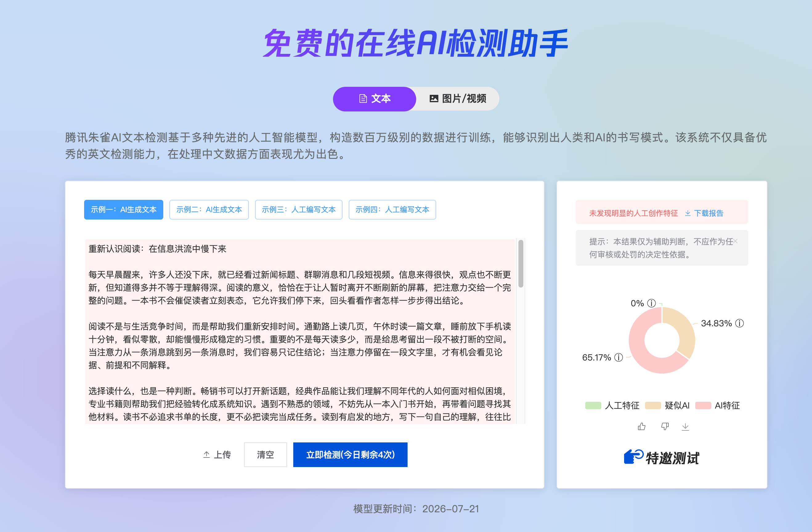Click info icon next to 65.17%
Screen dimensions: 812x532
[619, 357]
